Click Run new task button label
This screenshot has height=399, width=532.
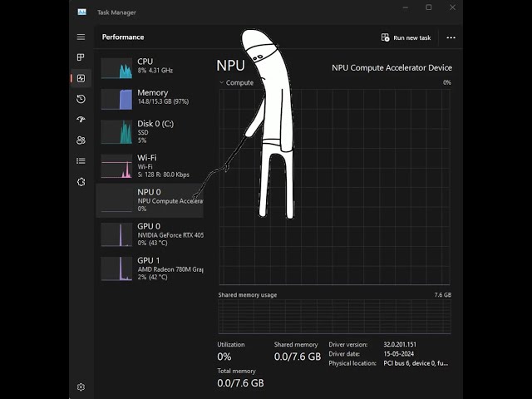tap(412, 37)
